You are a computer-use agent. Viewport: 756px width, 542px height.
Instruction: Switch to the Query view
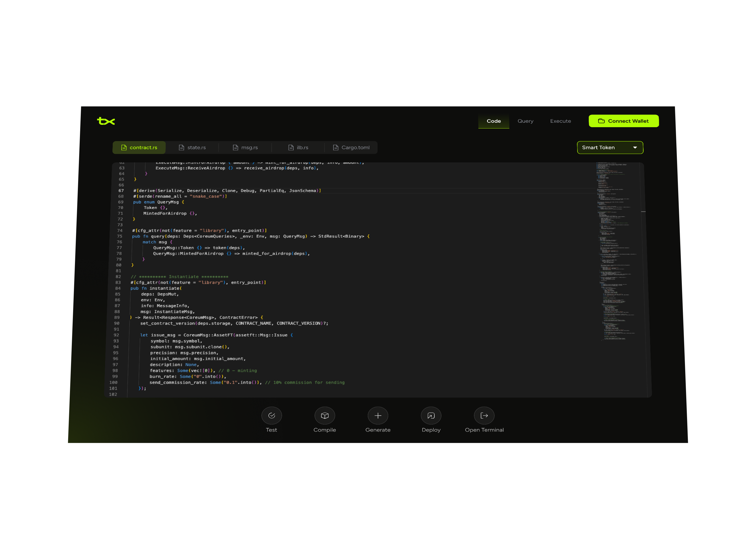[525, 121]
